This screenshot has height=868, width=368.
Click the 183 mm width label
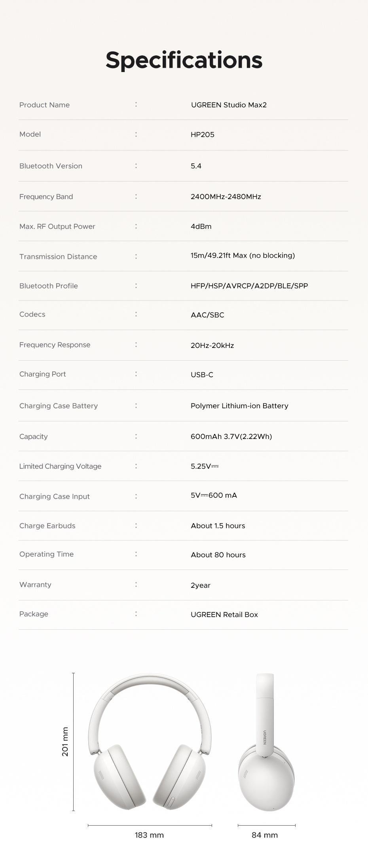(149, 835)
